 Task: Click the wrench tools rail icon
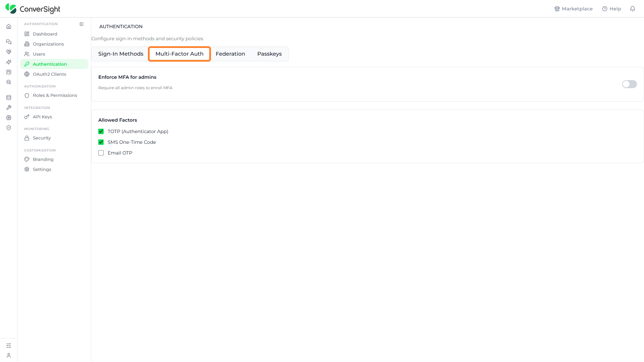tap(9, 108)
